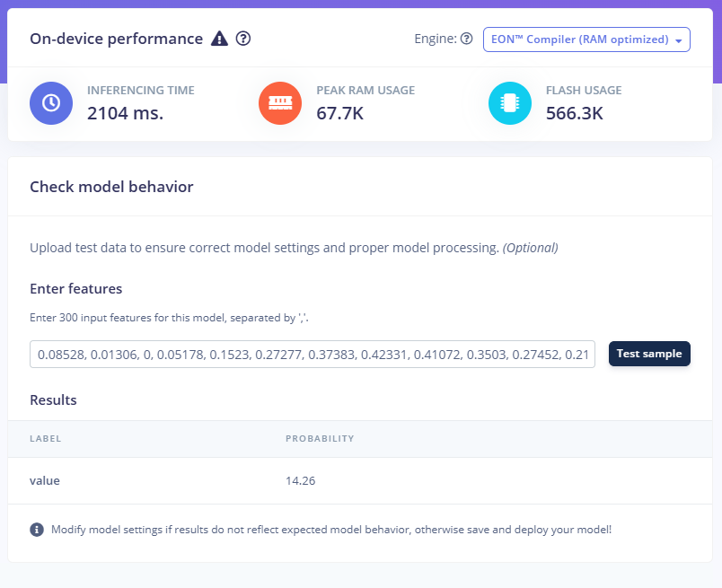This screenshot has width=722, height=588.
Task: Click the blue clock Inferencing Time icon
Action: (51, 103)
